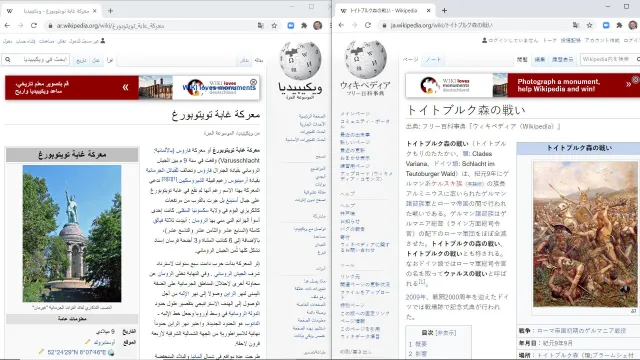Jump to 1 概要 in contents

418,344
